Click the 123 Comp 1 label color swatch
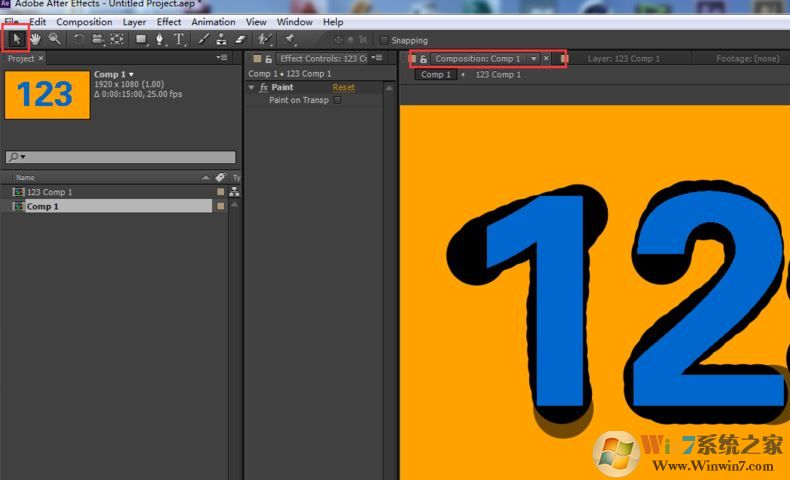Viewport: 790px width, 480px height. click(x=220, y=192)
